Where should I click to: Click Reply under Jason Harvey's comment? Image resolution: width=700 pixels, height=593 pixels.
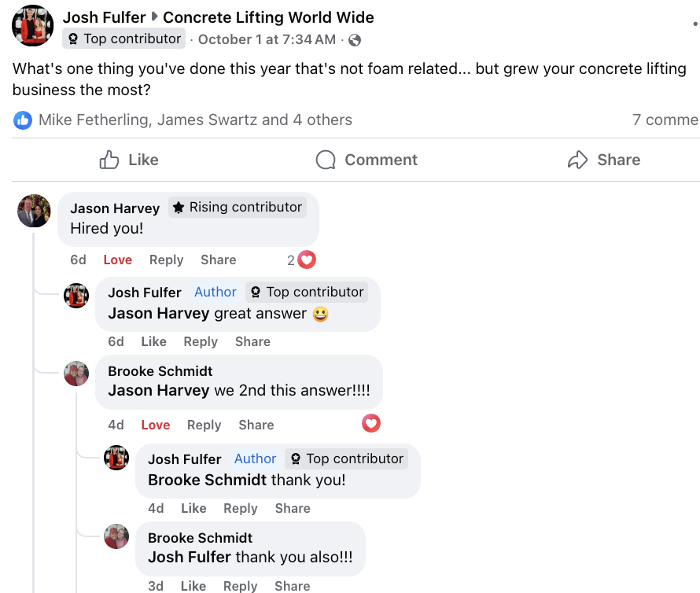pyautogui.click(x=166, y=260)
